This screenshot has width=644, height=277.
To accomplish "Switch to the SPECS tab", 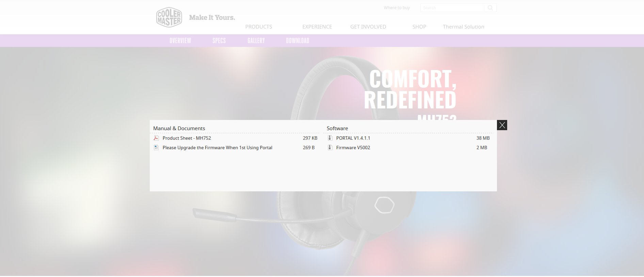I will pyautogui.click(x=219, y=41).
